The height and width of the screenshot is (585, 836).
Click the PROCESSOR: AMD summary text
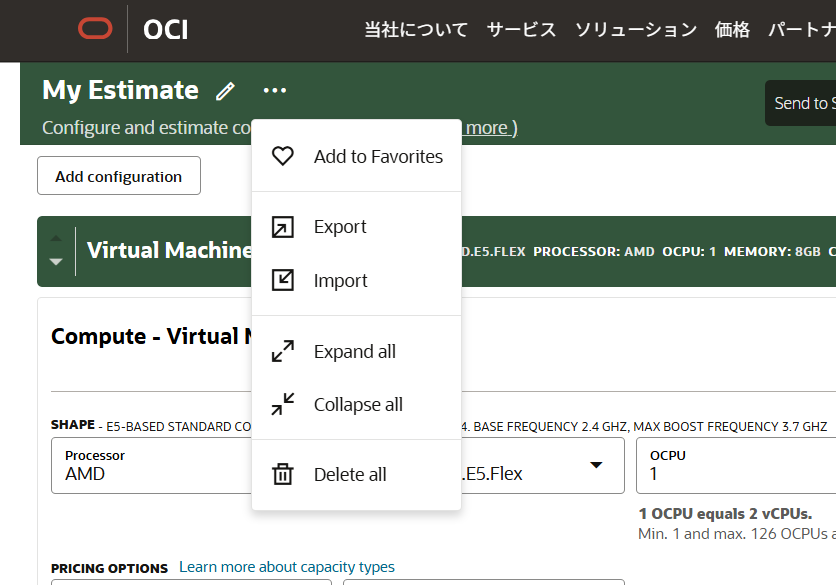[593, 252]
